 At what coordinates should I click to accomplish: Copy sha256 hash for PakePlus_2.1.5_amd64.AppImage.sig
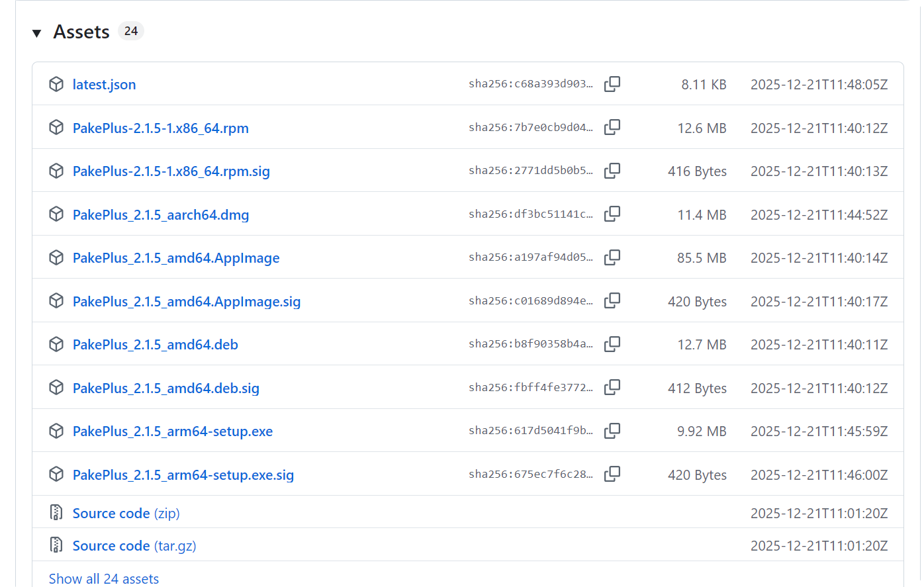612,300
